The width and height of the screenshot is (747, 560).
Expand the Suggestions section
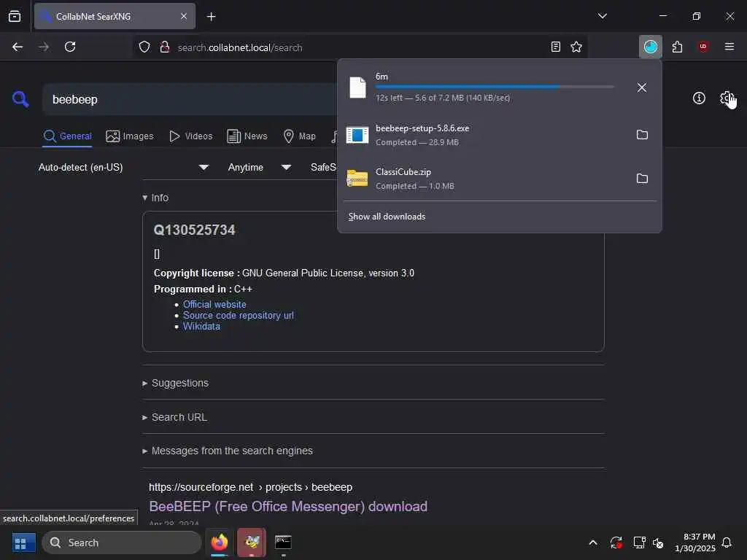point(175,383)
